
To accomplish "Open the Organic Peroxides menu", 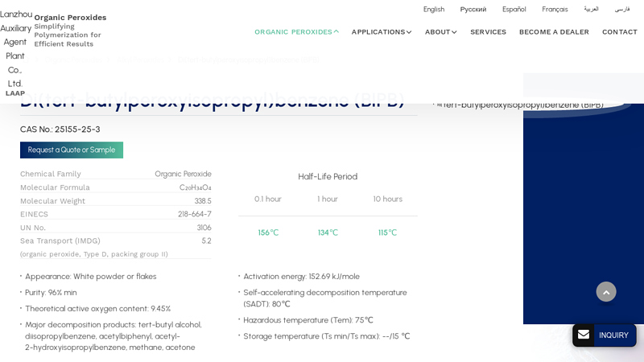I will [293, 32].
